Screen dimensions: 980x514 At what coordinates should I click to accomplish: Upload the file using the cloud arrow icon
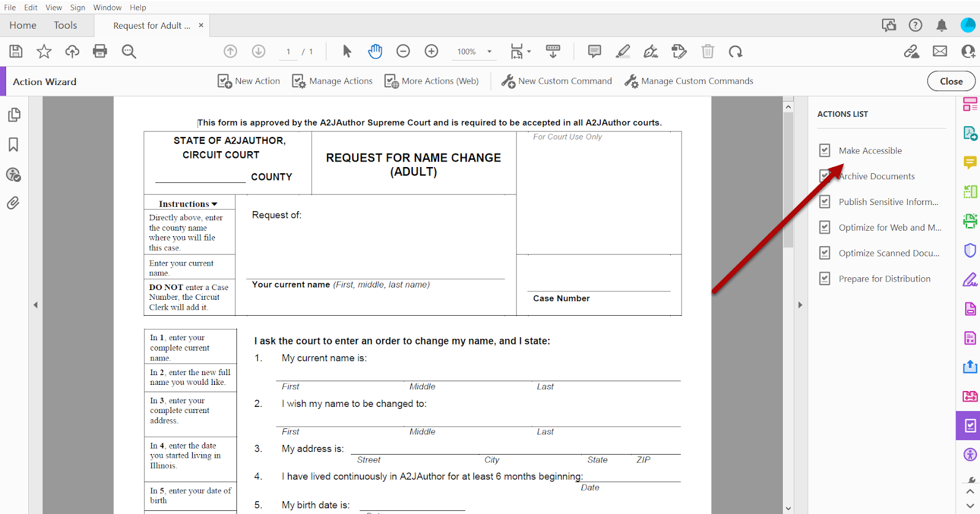click(x=72, y=51)
